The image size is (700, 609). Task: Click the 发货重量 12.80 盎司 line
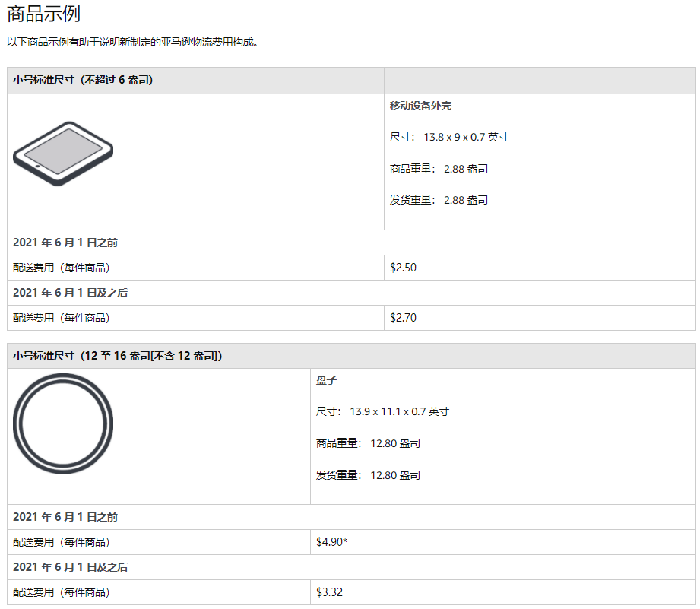point(368,475)
